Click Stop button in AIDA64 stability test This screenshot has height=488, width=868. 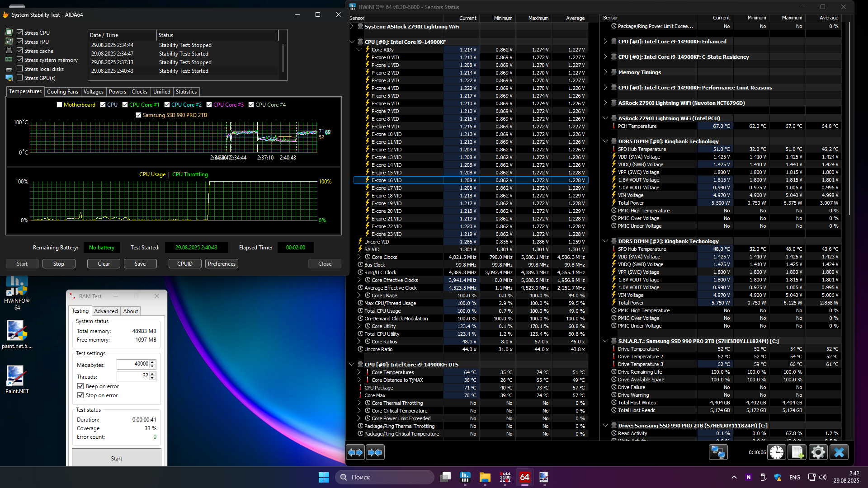[x=59, y=264]
